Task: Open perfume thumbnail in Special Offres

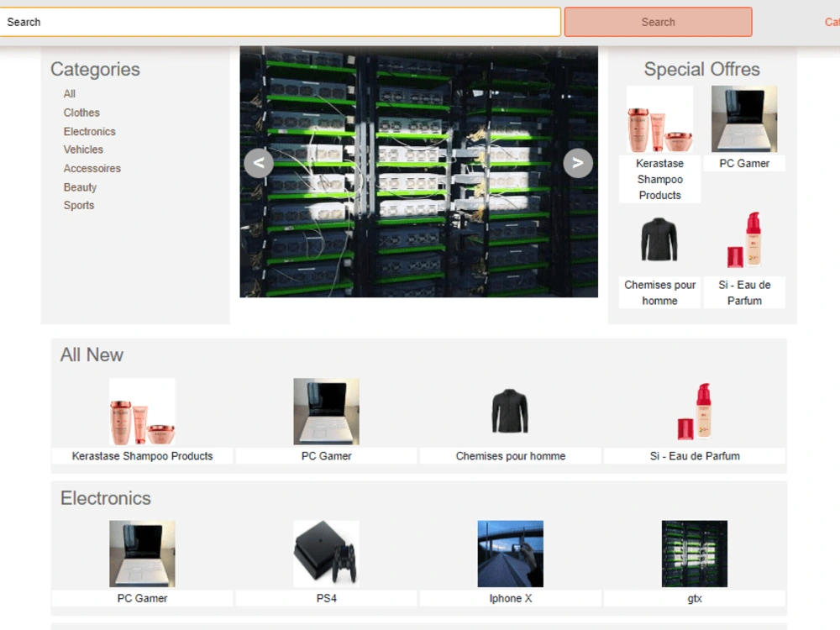Action: (x=744, y=240)
